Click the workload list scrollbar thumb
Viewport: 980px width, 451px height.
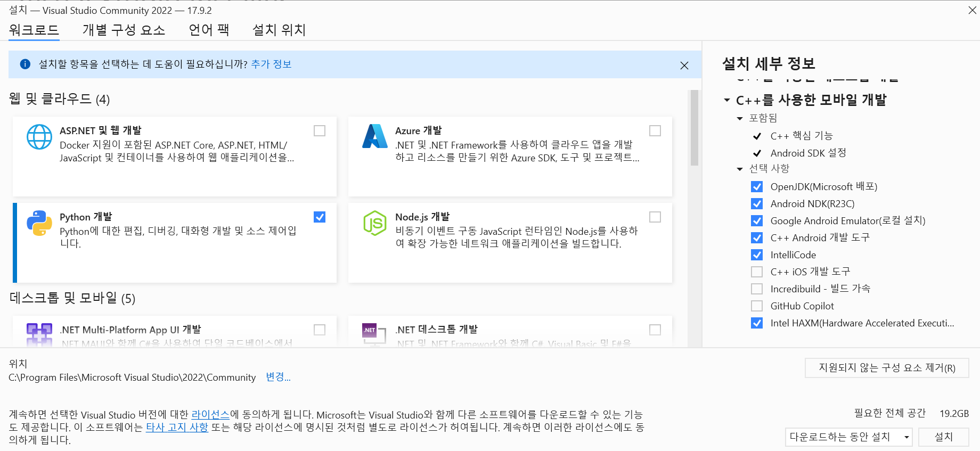[x=694, y=128]
